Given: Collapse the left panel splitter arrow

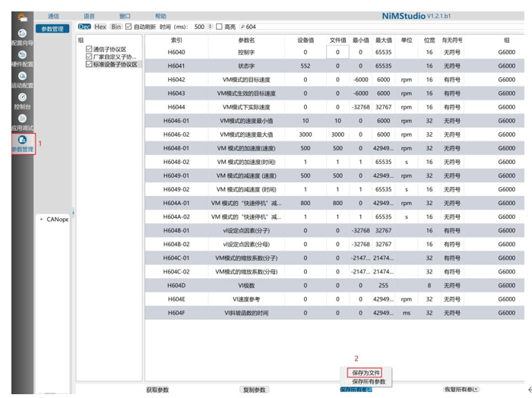Looking at the screenshot, I should click(x=73, y=213).
